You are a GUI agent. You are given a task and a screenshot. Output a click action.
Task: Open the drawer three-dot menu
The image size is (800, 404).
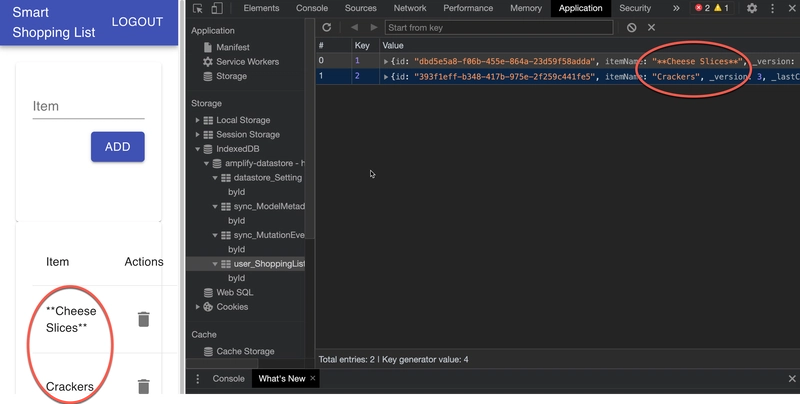198,379
